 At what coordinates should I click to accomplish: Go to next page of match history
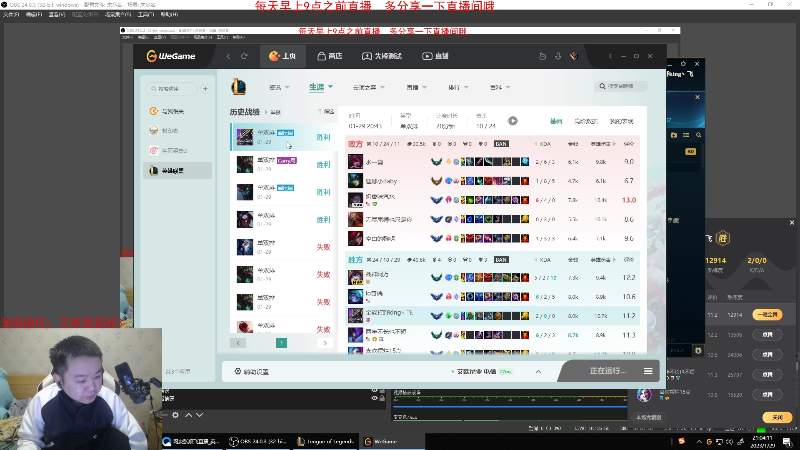tap(325, 343)
